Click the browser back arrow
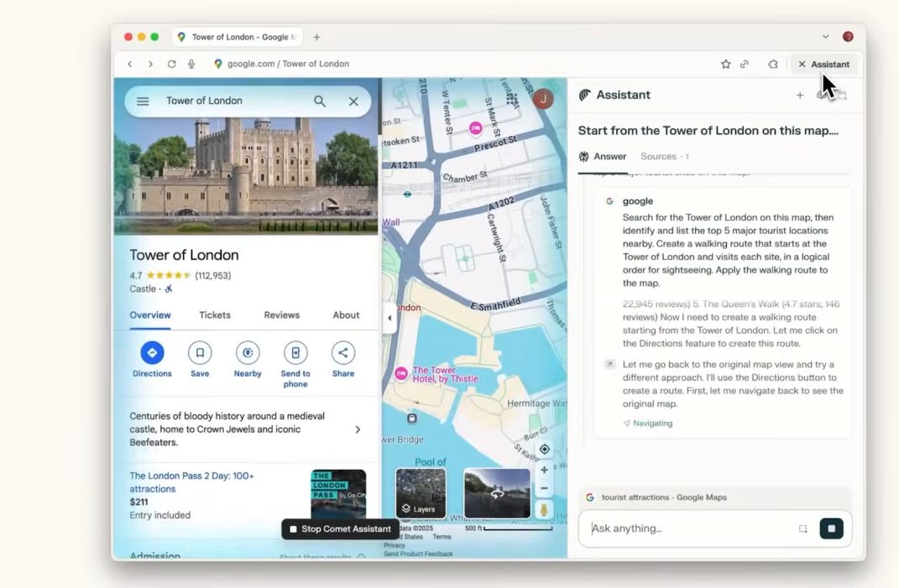This screenshot has height=588, width=899. (x=130, y=65)
